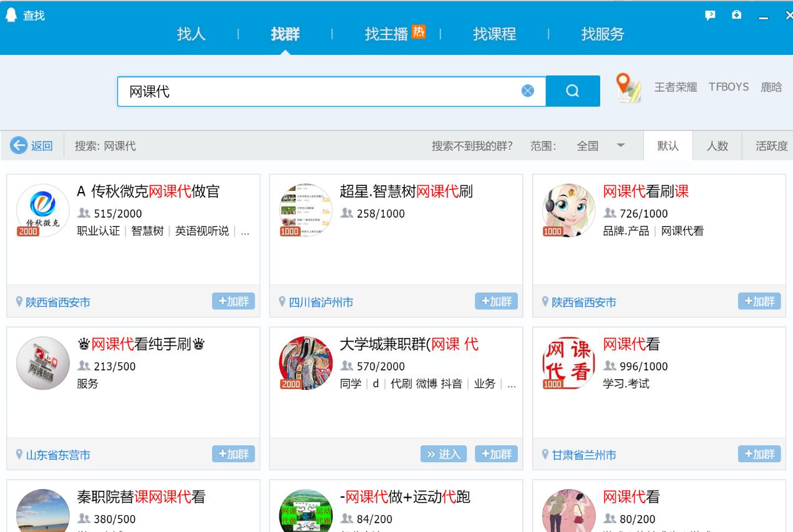Switch to the 找课程 tab

point(494,35)
